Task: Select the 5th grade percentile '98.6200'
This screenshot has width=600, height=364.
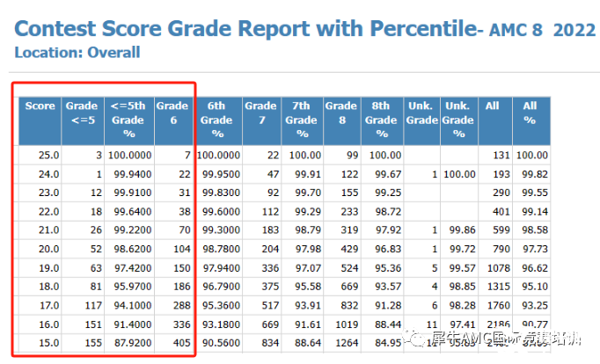Action: tap(133, 250)
